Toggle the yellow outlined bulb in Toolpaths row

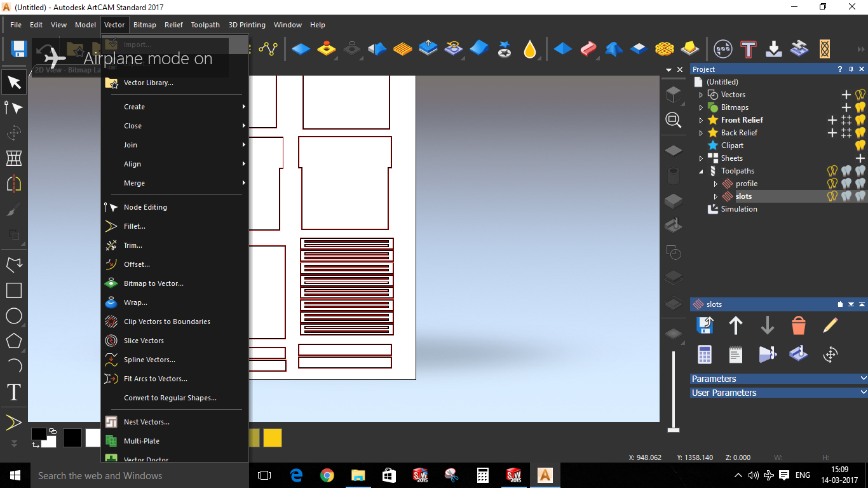[x=832, y=171]
